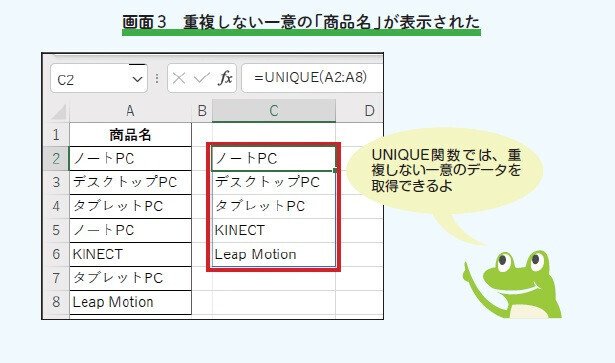This screenshot has width=615, height=363.
Task: Select row 5 header
Action: tap(56, 230)
